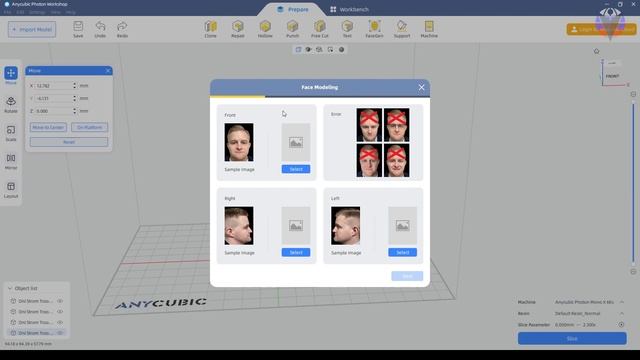The height and width of the screenshot is (360, 640).
Task: Click Select under the Right image placeholder
Action: click(296, 252)
